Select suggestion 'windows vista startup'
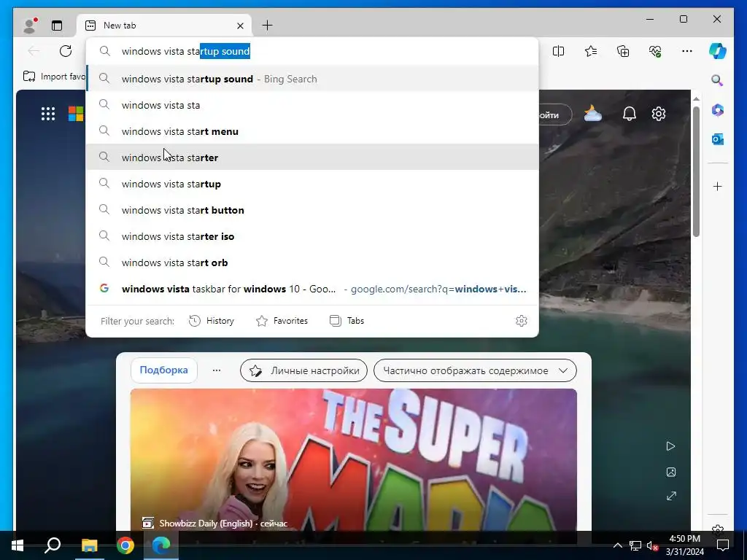 coord(312,184)
